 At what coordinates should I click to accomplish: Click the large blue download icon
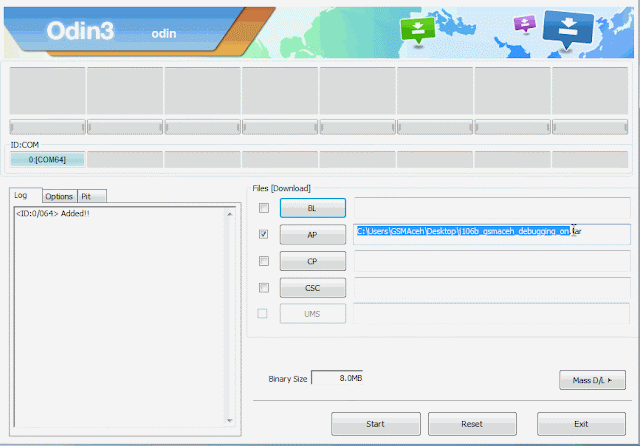(568, 28)
